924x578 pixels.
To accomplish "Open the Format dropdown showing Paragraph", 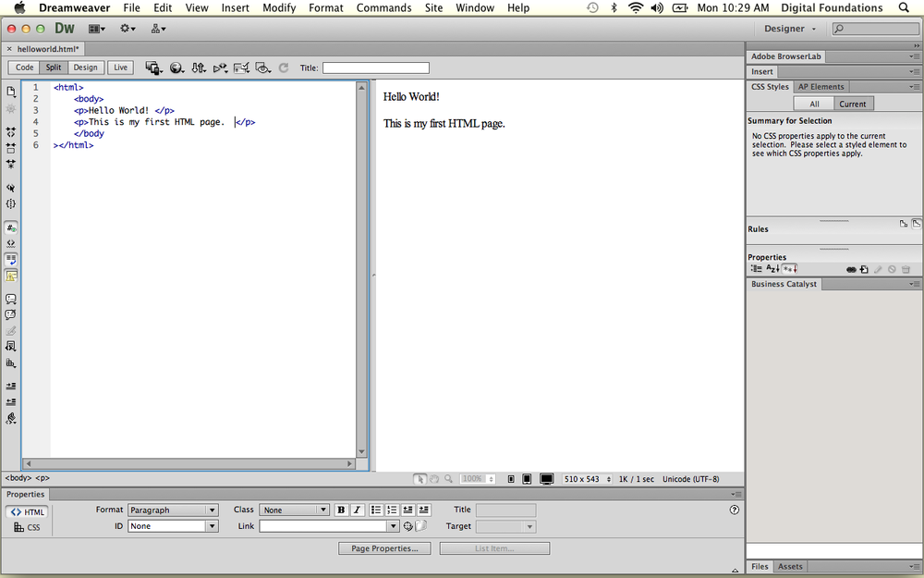I will 173,510.
